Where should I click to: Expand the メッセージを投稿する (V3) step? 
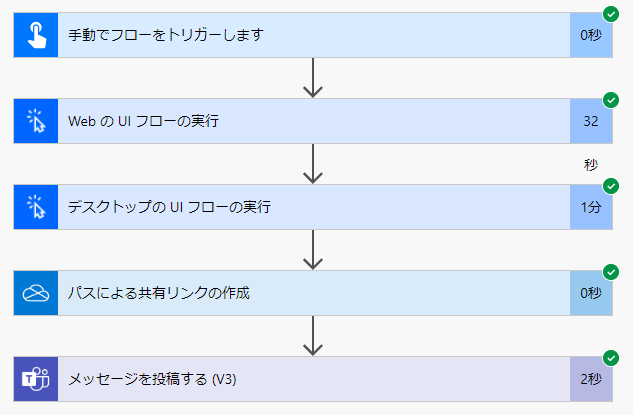tap(313, 379)
